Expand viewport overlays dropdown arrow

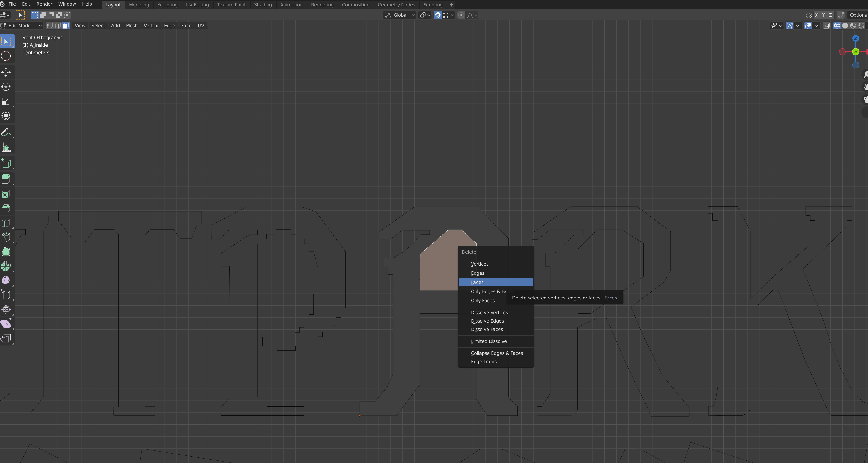pyautogui.click(x=816, y=26)
